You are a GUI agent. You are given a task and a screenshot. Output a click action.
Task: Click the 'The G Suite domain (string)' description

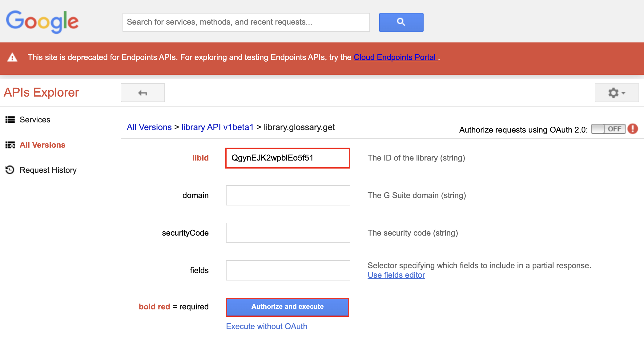(417, 195)
